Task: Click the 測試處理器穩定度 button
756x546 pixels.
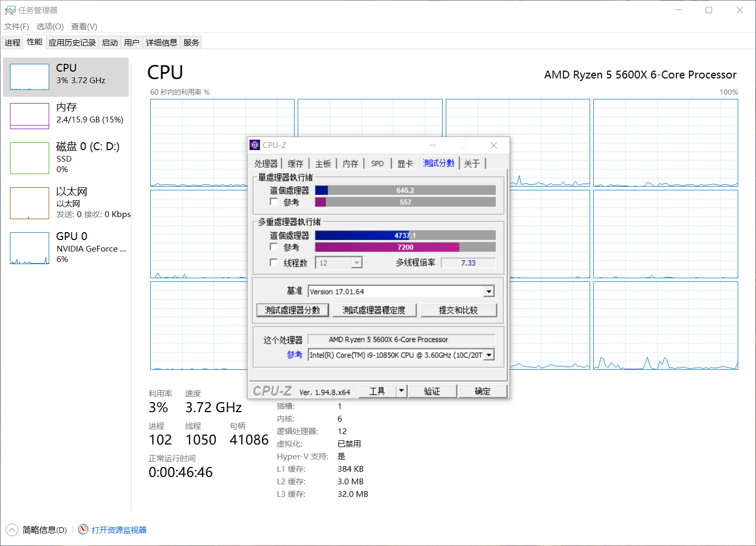Action: [x=374, y=310]
